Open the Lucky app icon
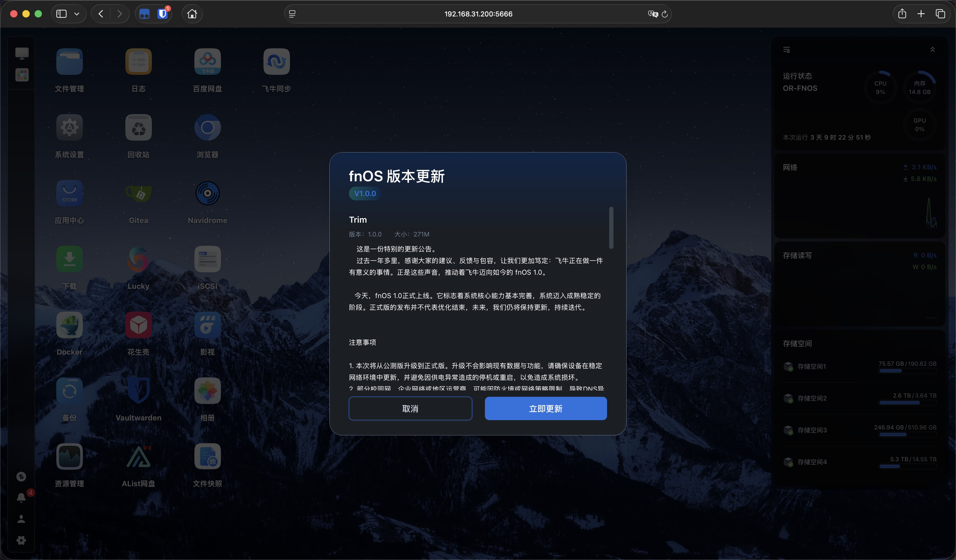 [x=138, y=259]
